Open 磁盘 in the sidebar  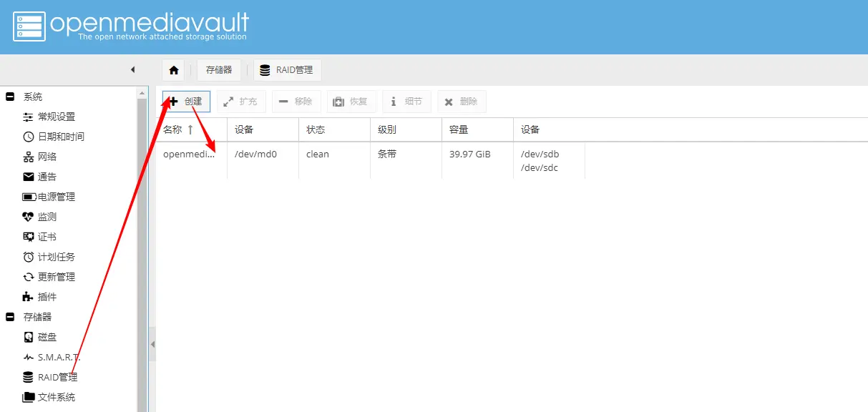point(47,337)
